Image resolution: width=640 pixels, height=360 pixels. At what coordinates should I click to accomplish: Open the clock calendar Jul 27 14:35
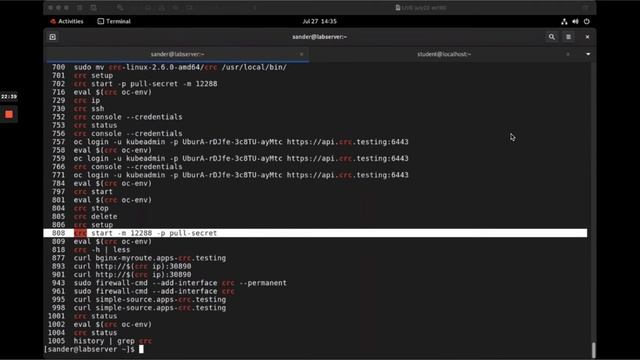320,22
